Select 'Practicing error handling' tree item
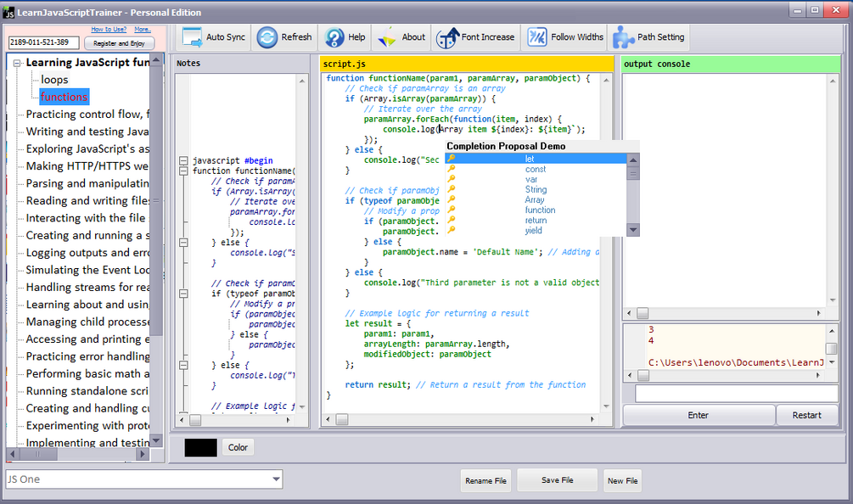853x504 pixels. (87, 356)
